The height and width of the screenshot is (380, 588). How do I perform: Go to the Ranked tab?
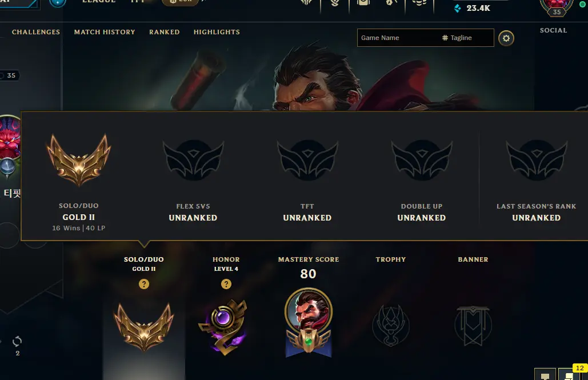pos(164,32)
